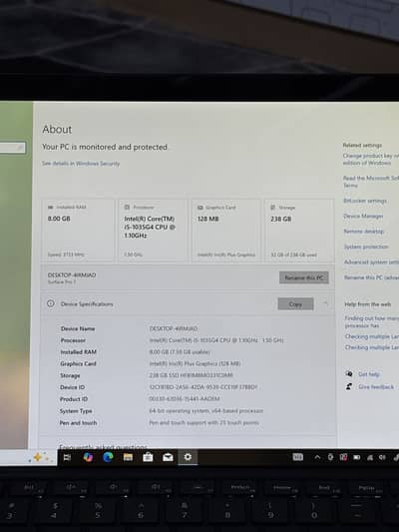
Task: Select the Intel Core i5-1035G4 card text
Action: pos(150,227)
